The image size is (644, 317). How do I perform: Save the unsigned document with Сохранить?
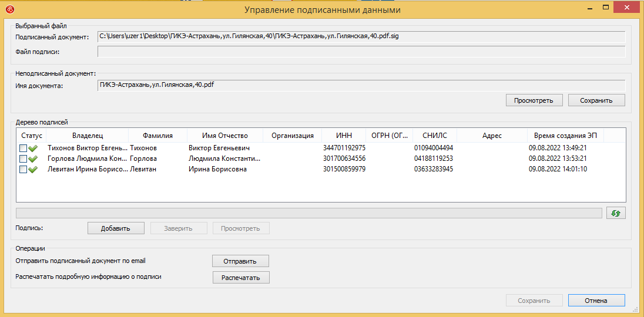tap(596, 100)
